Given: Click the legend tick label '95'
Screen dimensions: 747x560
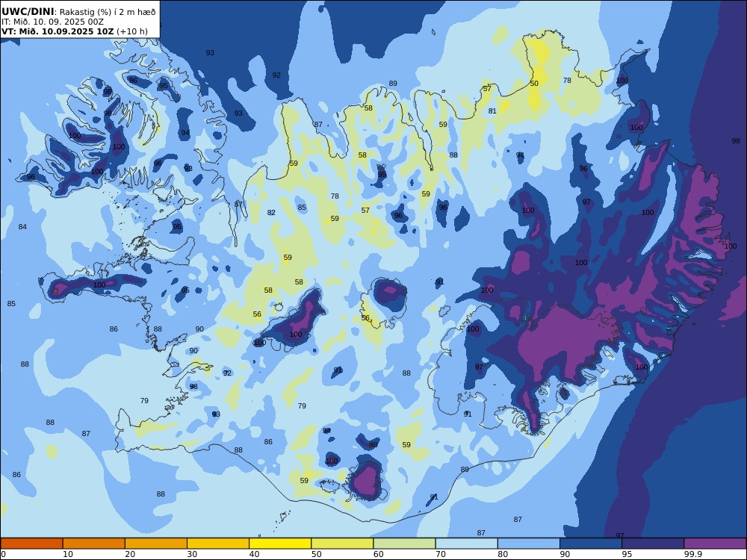Looking at the screenshot, I should (627, 554).
